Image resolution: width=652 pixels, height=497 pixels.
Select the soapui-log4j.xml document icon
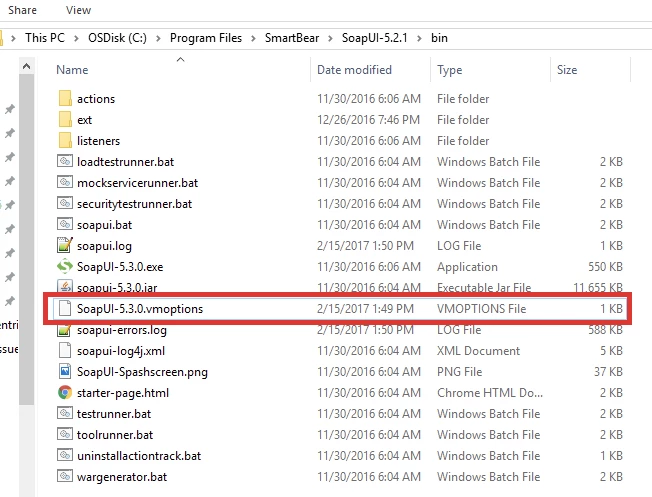(65, 350)
